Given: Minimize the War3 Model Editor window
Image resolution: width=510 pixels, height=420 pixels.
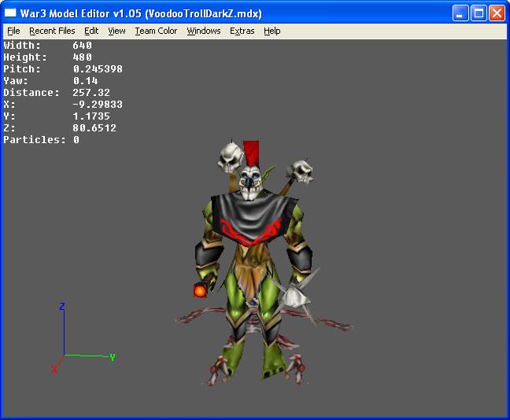Looking at the screenshot, I should coord(460,13).
